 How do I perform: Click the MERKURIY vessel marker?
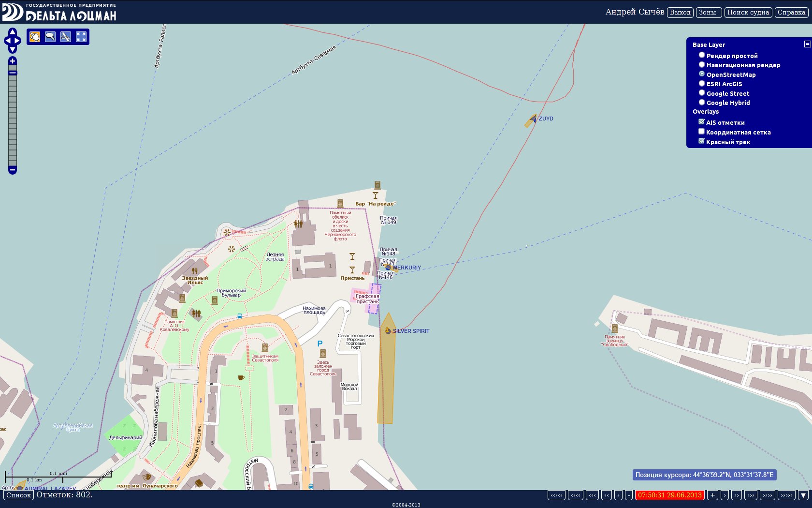(x=388, y=267)
